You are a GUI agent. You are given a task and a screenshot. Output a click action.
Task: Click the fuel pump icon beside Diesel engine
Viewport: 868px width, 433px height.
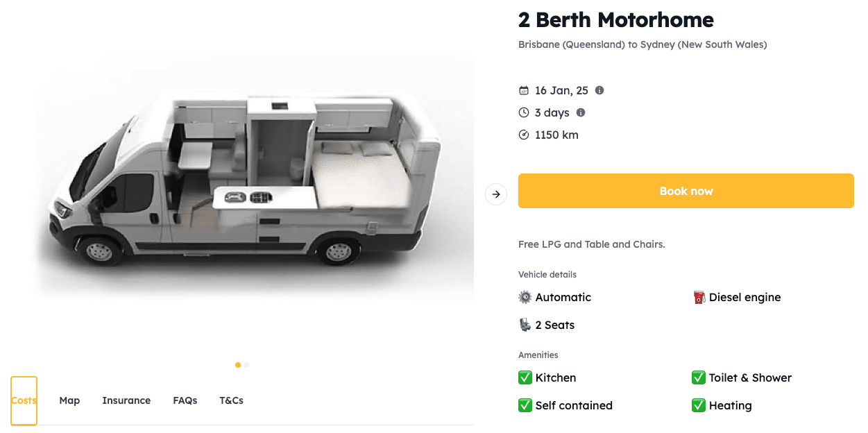coord(699,298)
